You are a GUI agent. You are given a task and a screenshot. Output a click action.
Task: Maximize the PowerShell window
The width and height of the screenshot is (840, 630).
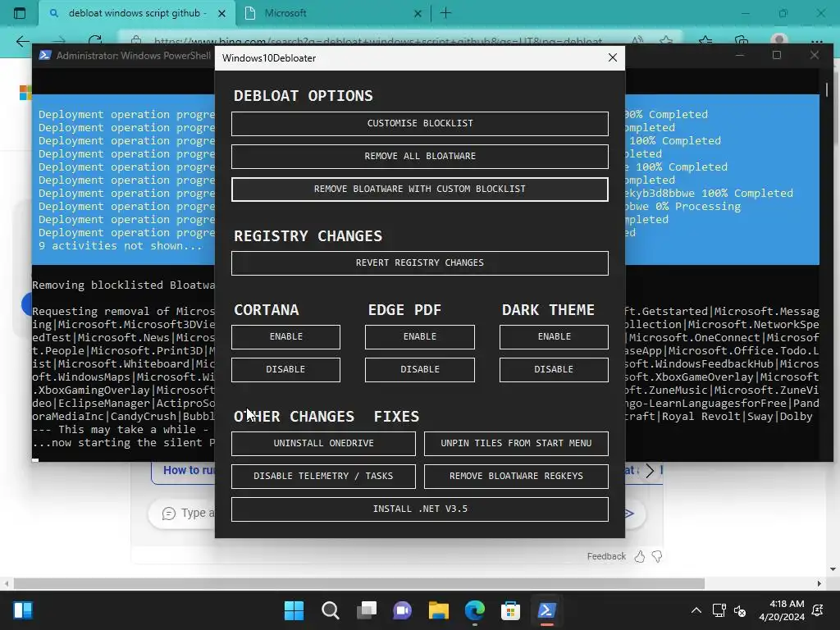777,55
